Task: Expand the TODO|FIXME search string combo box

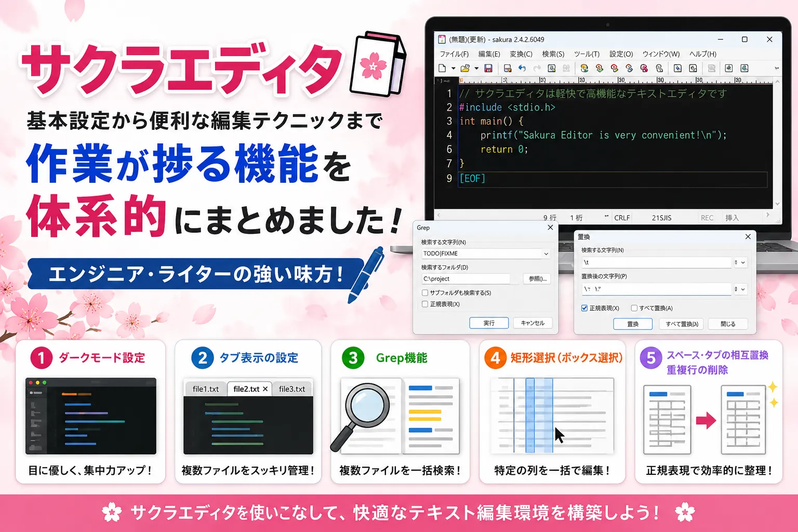Action: (x=546, y=254)
